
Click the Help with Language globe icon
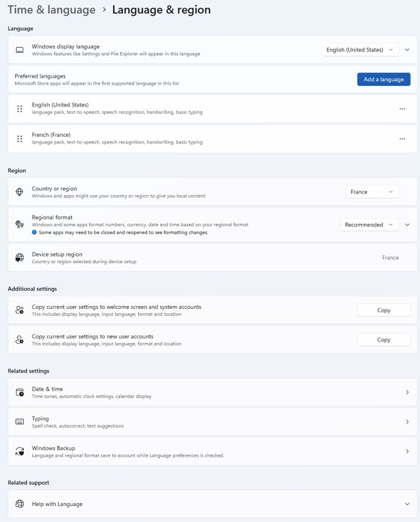(x=20, y=504)
